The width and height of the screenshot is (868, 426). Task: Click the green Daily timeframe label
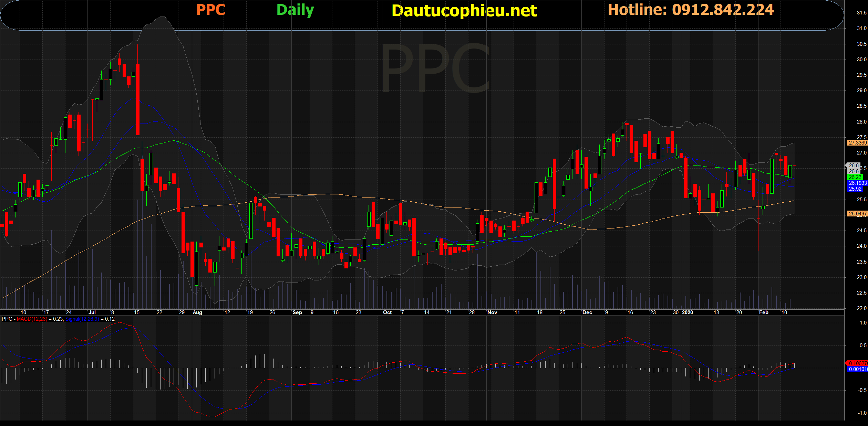(295, 10)
